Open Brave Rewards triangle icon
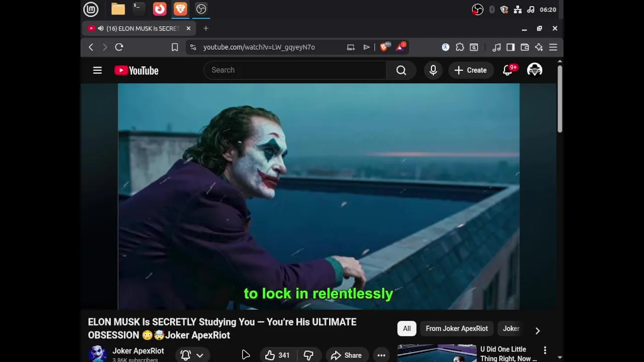Viewport: 644px width, 362px height. click(401, 47)
